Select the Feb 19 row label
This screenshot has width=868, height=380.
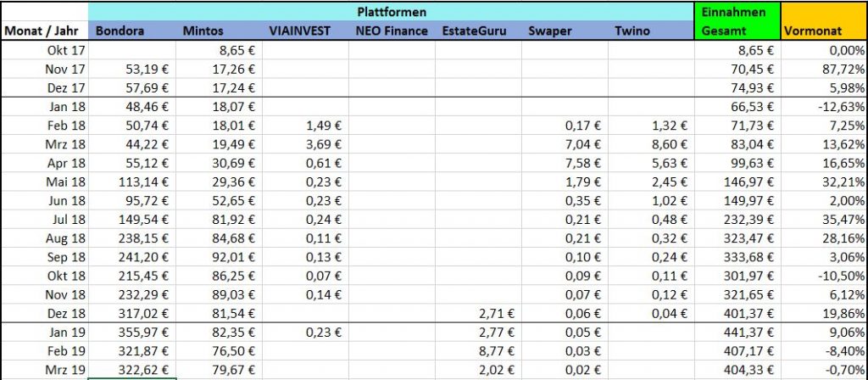[44, 351]
